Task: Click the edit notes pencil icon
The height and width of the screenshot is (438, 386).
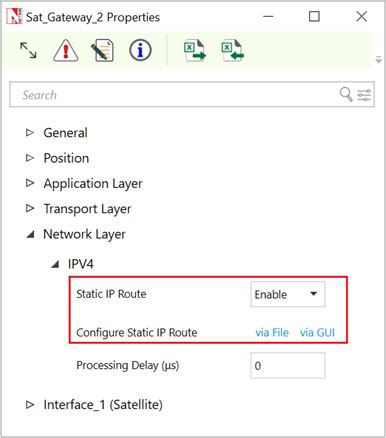Action: pyautogui.click(x=103, y=51)
